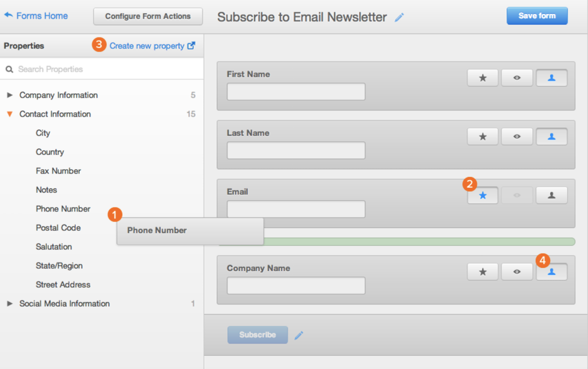588x369 pixels.
Task: Open Create new property
Action: point(147,46)
